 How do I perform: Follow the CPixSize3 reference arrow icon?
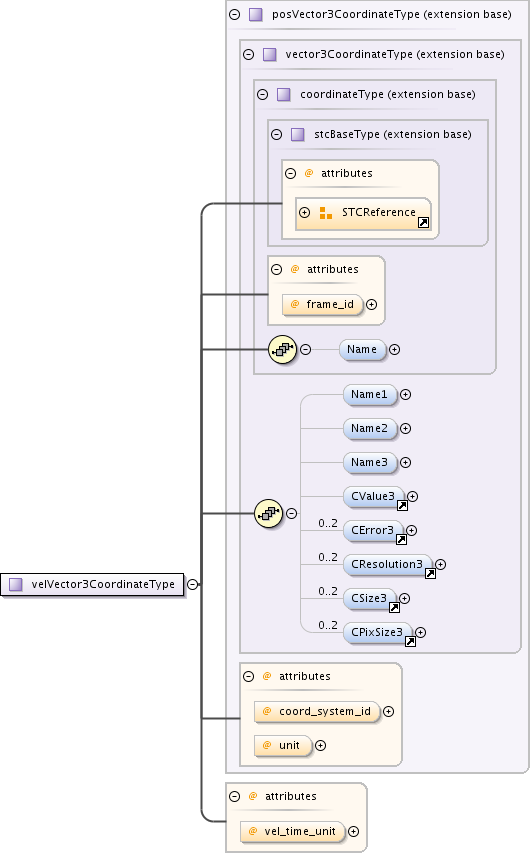pyautogui.click(x=410, y=642)
